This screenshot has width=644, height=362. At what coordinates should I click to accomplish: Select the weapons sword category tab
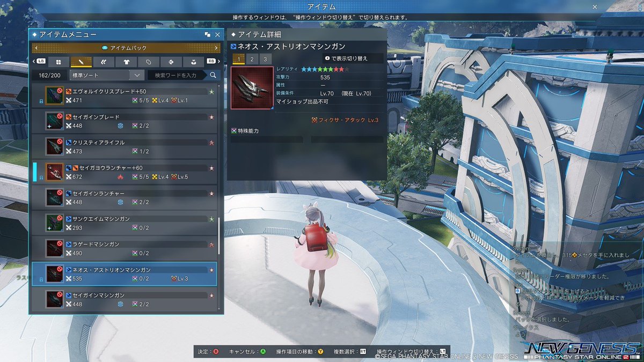pyautogui.click(x=81, y=62)
